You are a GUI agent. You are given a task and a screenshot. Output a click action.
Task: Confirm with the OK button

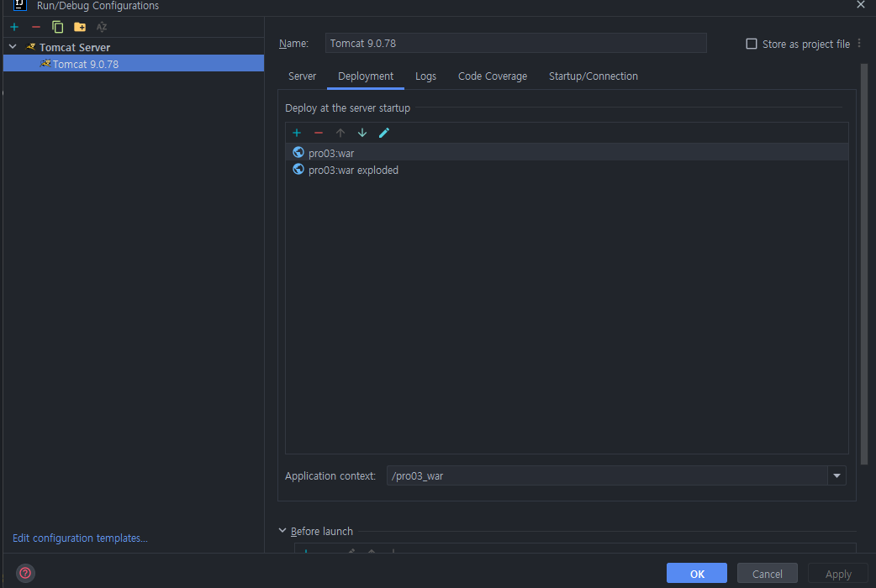point(697,574)
